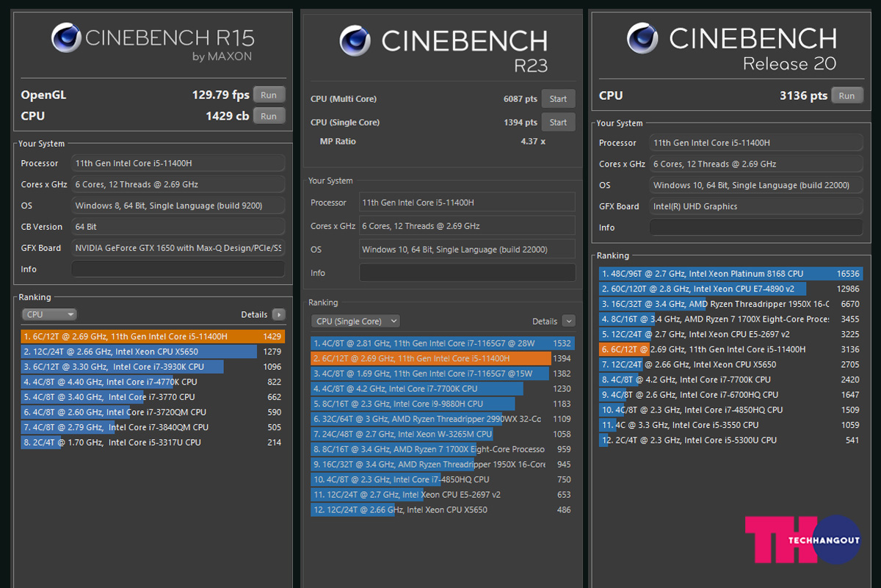The image size is (881, 588).
Task: Click the Details arrow button in R15
Action: click(278, 314)
